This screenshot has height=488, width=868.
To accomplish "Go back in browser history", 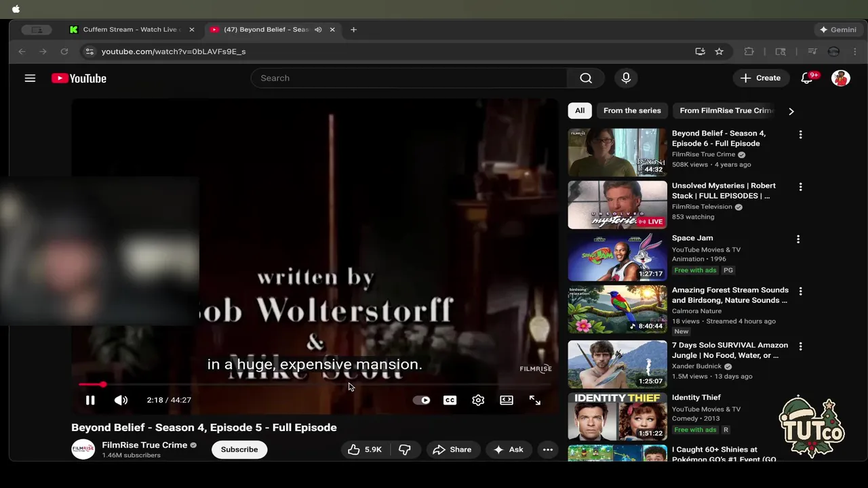I will 22,52.
